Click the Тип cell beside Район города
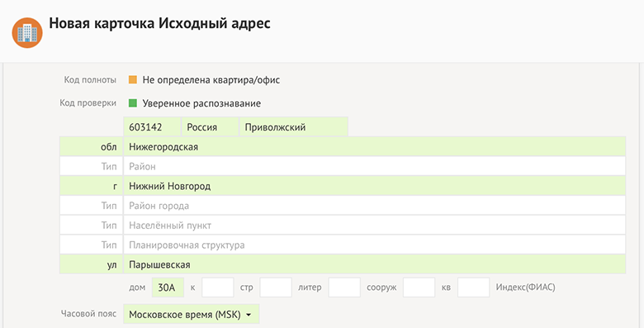644x328 pixels. (91, 206)
